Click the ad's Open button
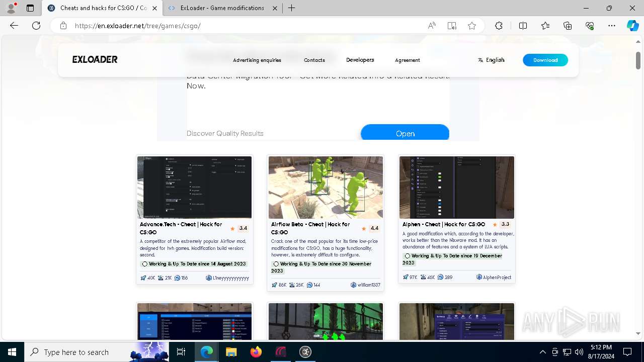 click(x=405, y=133)
